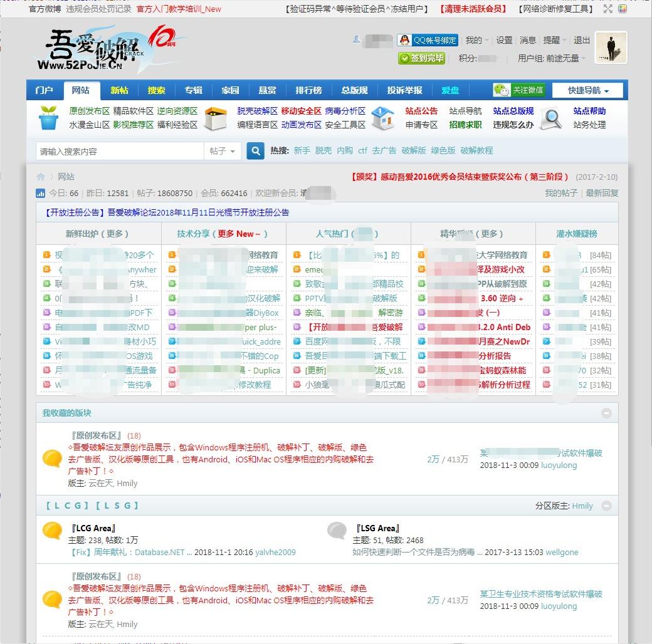Open the 开放注册公告 announcement link
Screen dimensions: 652x644
pyautogui.click(x=167, y=213)
